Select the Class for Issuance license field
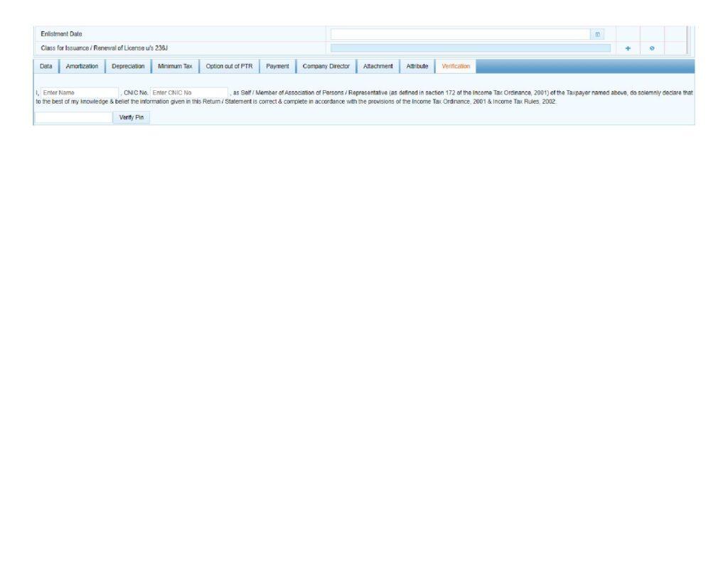728x562 pixels. 470,48
